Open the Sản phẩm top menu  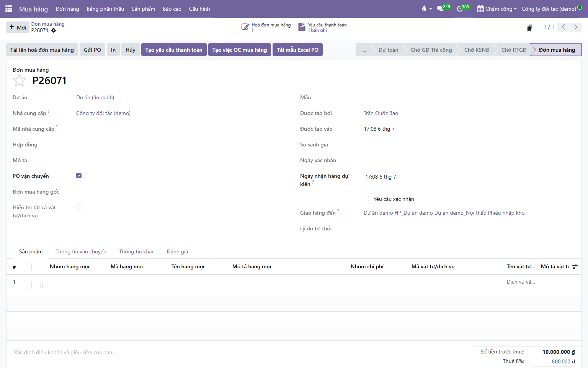(143, 9)
